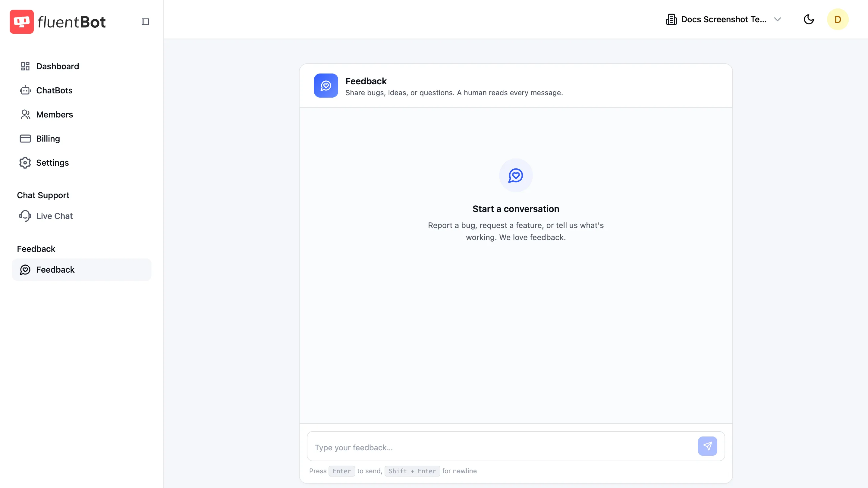The image size is (868, 488).
Task: Click the for newline hint text
Action: coord(459,471)
